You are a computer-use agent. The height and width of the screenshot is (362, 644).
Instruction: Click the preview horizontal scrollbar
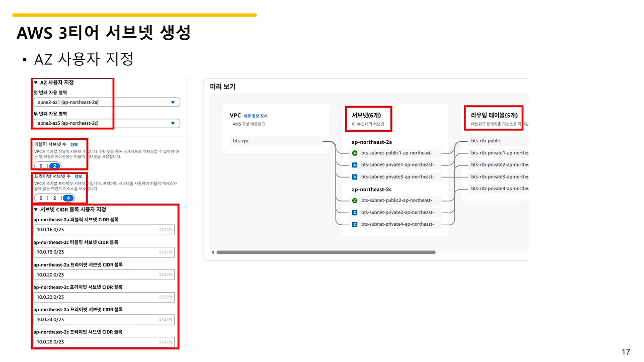pyautogui.click(x=326, y=252)
